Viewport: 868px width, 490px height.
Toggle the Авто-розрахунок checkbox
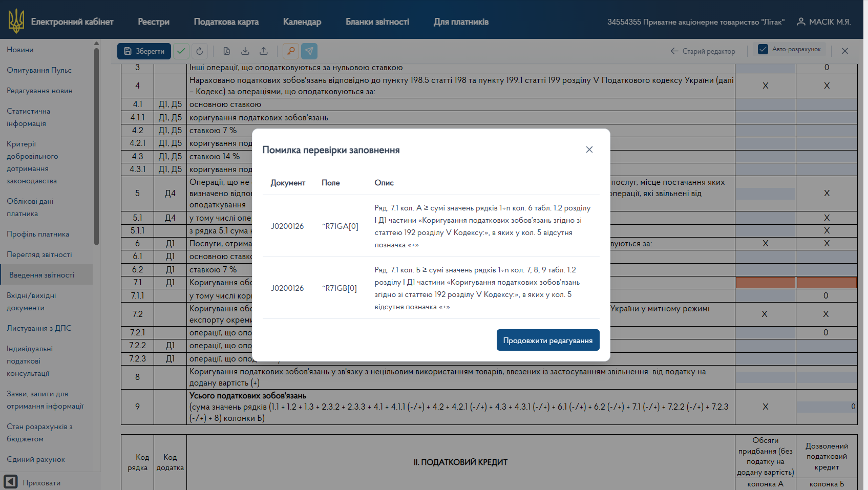[x=763, y=49]
